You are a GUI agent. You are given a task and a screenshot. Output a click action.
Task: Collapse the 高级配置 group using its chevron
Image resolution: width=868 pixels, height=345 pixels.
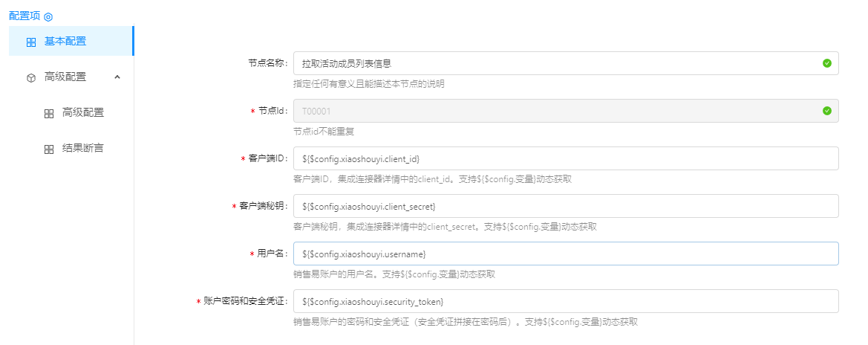point(117,77)
